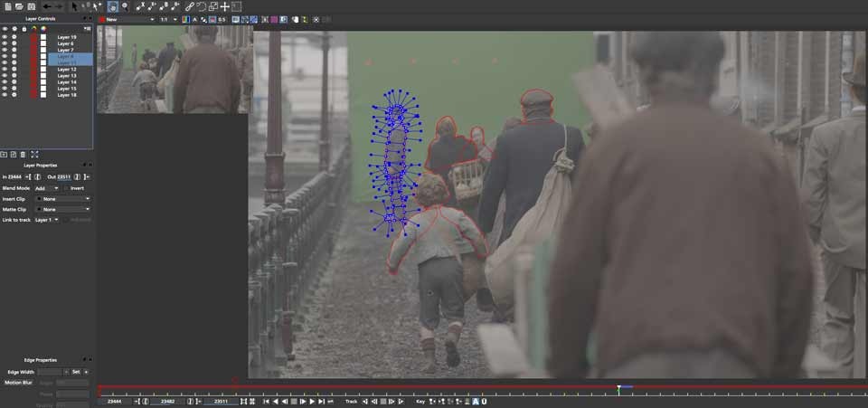Enable the Invert checkbox
The width and height of the screenshot is (868, 408).
coord(66,188)
